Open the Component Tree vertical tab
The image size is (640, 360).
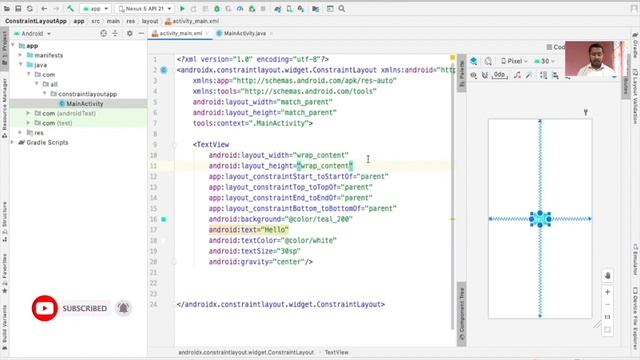click(462, 314)
